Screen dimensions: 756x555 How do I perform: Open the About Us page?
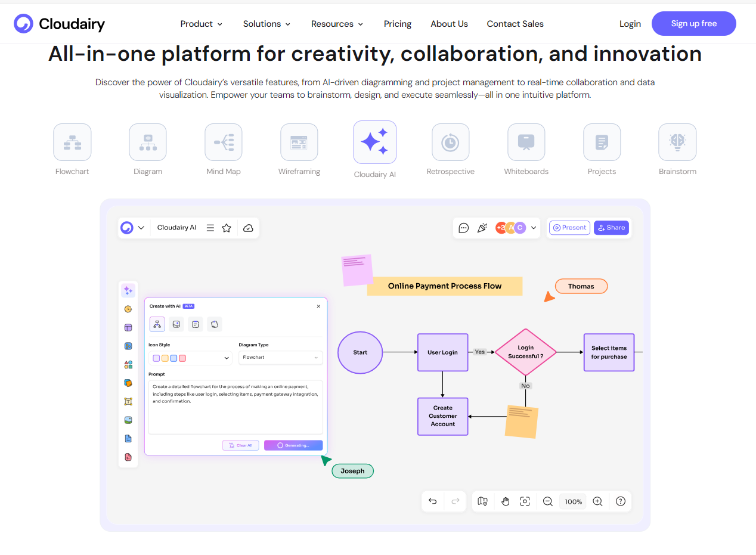[449, 24]
